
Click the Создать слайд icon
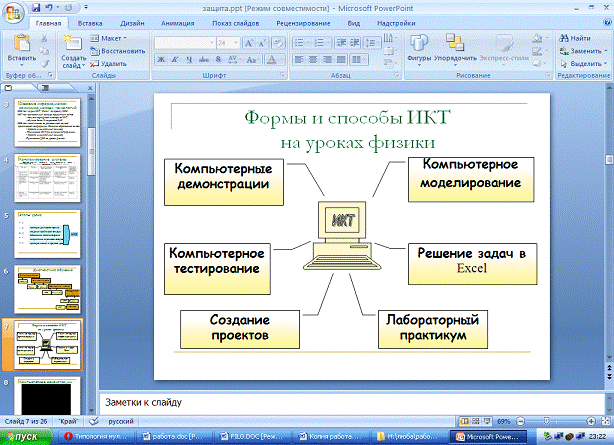tap(73, 42)
